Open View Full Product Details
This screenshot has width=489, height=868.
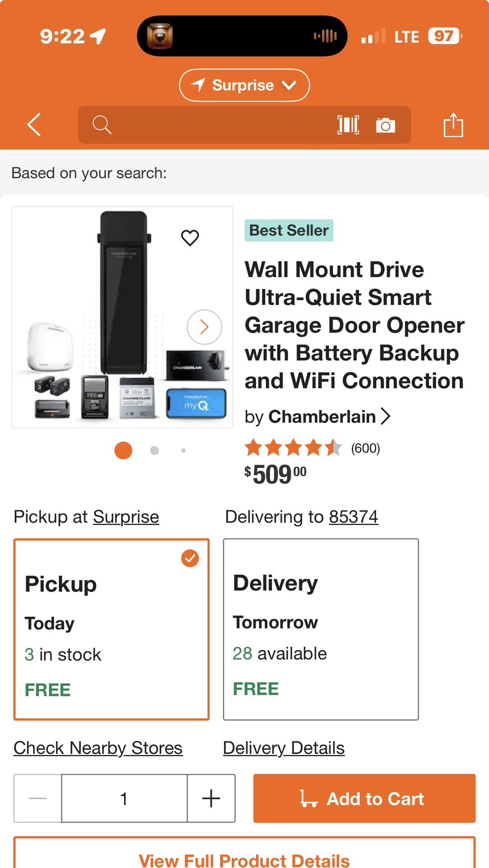pos(244,859)
